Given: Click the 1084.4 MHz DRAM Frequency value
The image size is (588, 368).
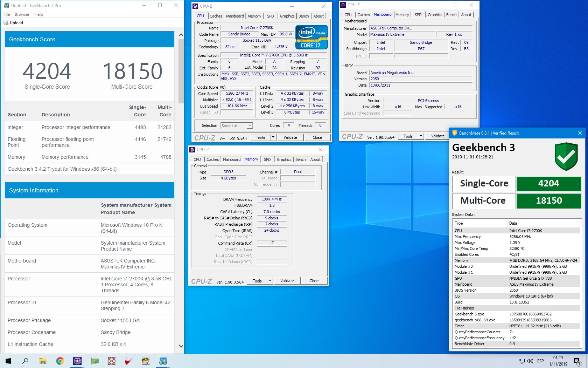Looking at the screenshot, I should coord(272,199).
